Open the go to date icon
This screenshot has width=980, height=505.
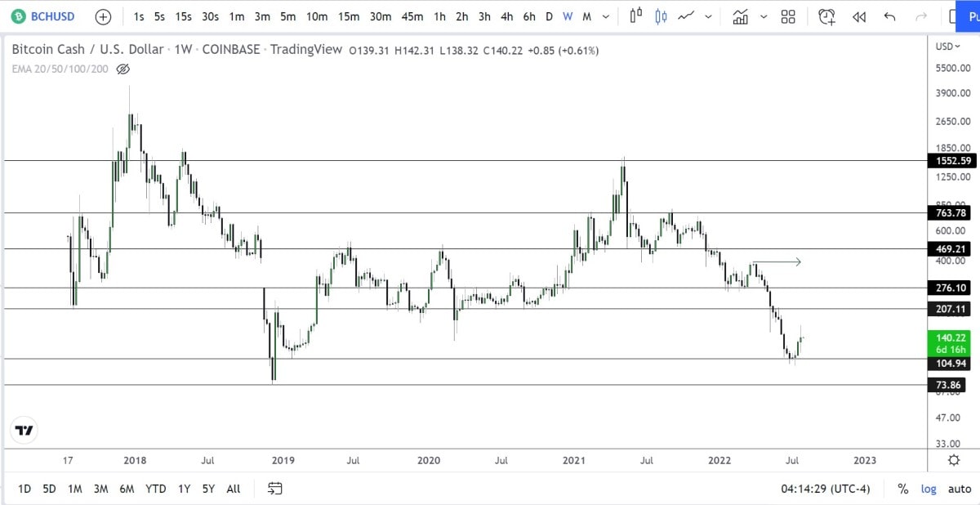point(275,489)
